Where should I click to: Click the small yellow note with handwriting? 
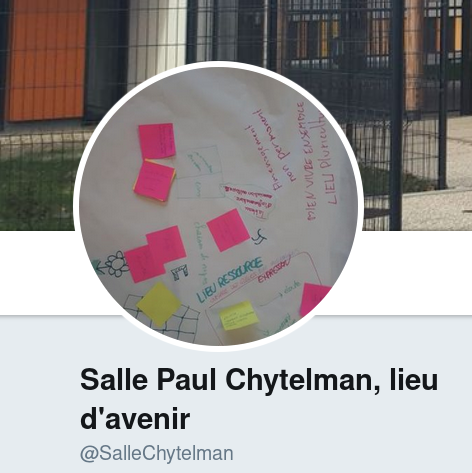(238, 316)
